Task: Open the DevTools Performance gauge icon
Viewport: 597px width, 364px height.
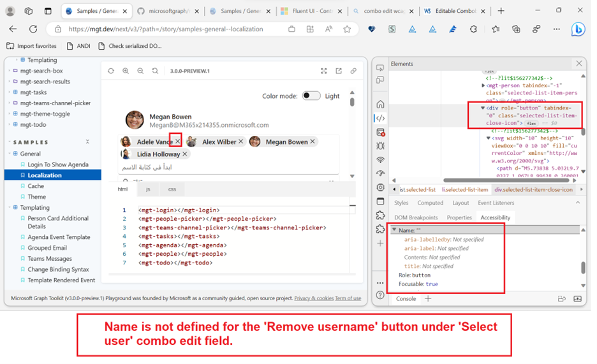Action: (380, 173)
